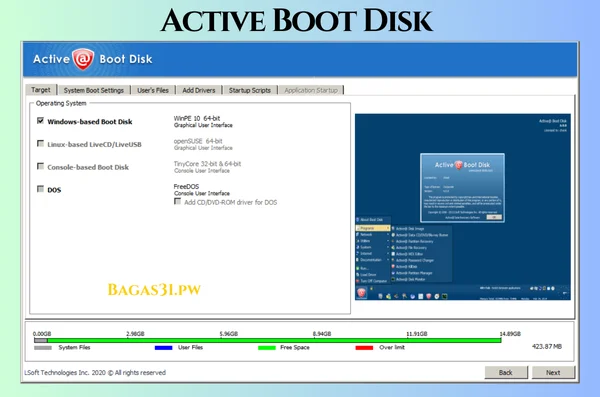Click the boot disk desktop preview image

[463, 207]
